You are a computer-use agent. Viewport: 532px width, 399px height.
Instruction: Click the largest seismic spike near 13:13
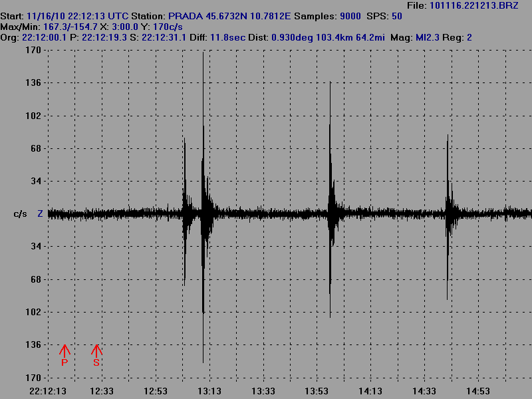point(203,207)
